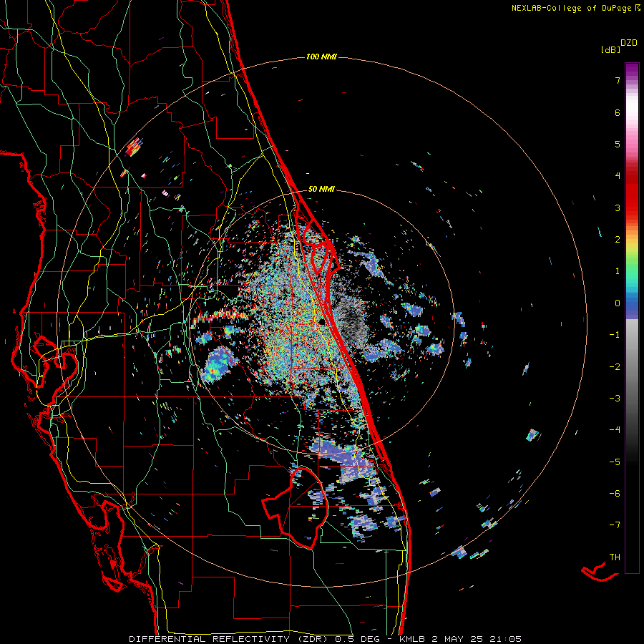Viewport: 644px width, 644px height.
Task: Click the DZD legend title
Action: (629, 43)
